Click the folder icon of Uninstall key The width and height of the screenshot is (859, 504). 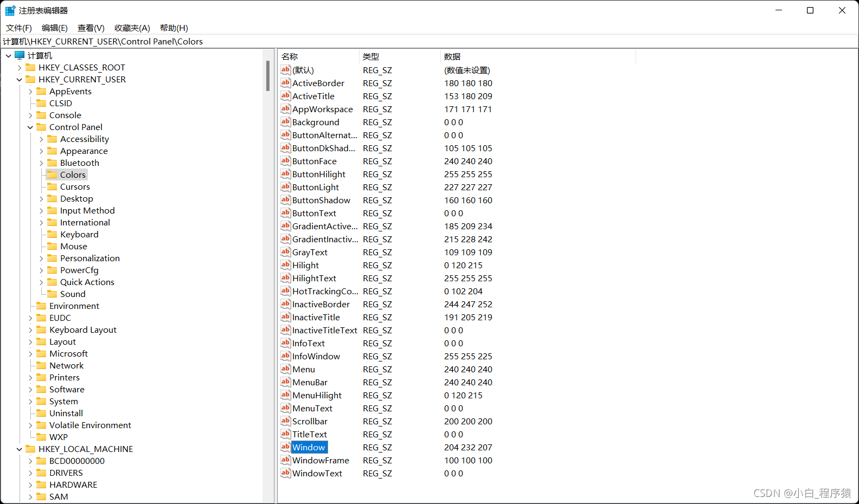click(41, 413)
